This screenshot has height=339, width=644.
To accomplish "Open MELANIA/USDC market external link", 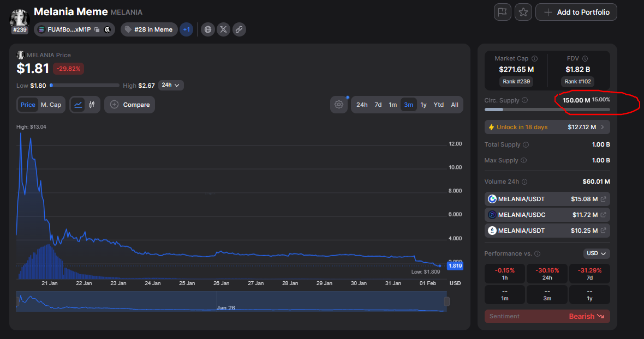I will [603, 215].
